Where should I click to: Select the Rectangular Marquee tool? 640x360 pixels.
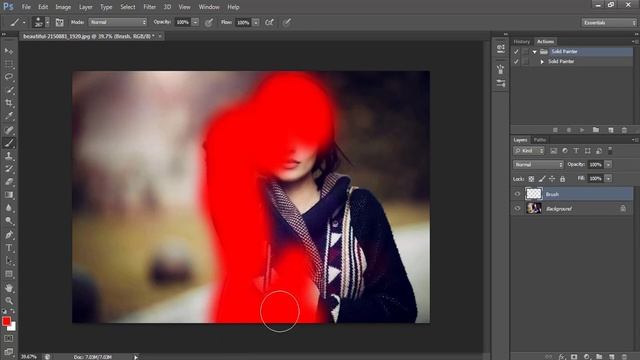pyautogui.click(x=9, y=64)
